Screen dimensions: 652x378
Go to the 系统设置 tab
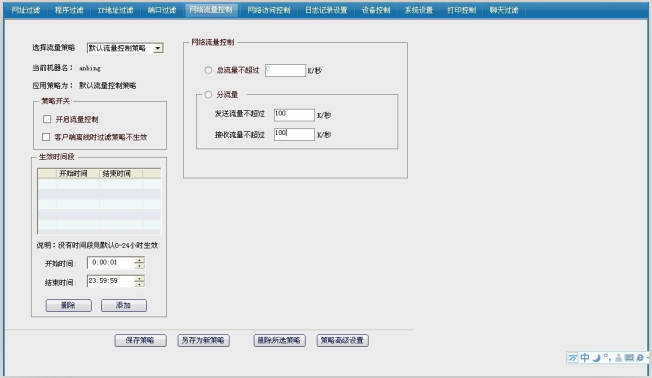419,10
